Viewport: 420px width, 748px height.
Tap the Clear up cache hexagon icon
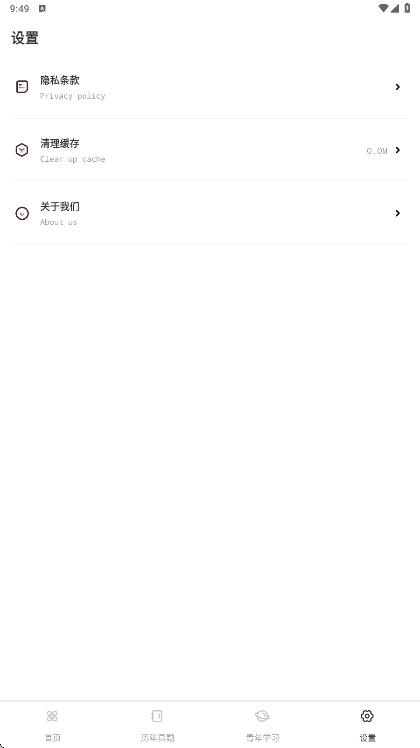click(22, 150)
